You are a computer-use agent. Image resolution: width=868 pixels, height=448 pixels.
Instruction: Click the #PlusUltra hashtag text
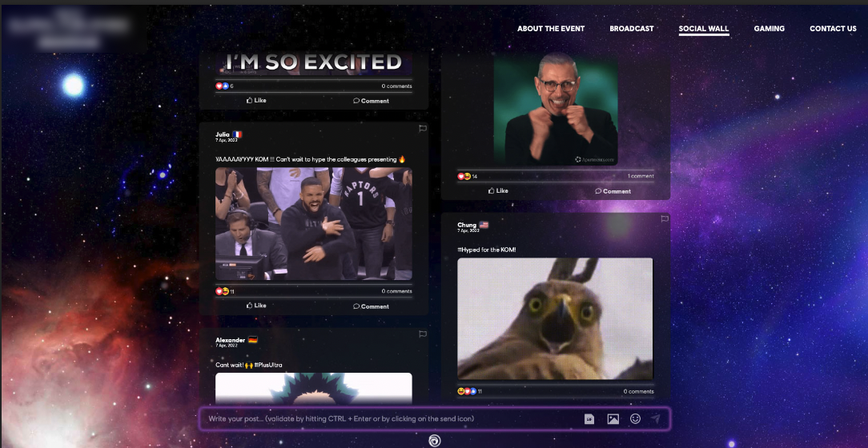[268, 365]
